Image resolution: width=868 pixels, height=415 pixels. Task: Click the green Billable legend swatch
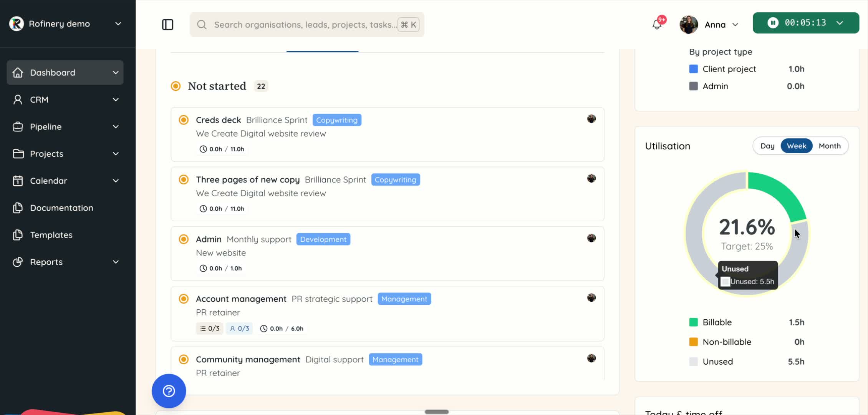click(x=693, y=322)
